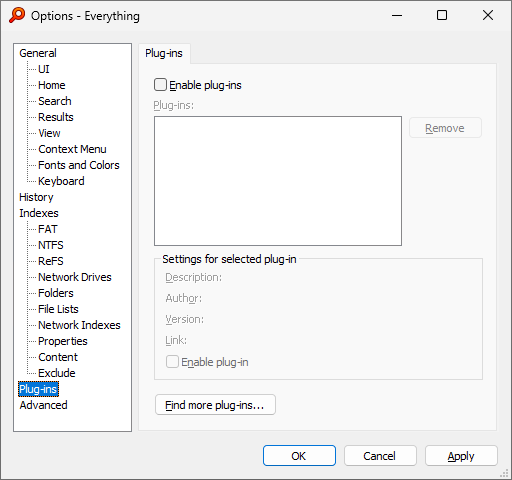
Task: Open the Home options page
Action: pyautogui.click(x=52, y=85)
